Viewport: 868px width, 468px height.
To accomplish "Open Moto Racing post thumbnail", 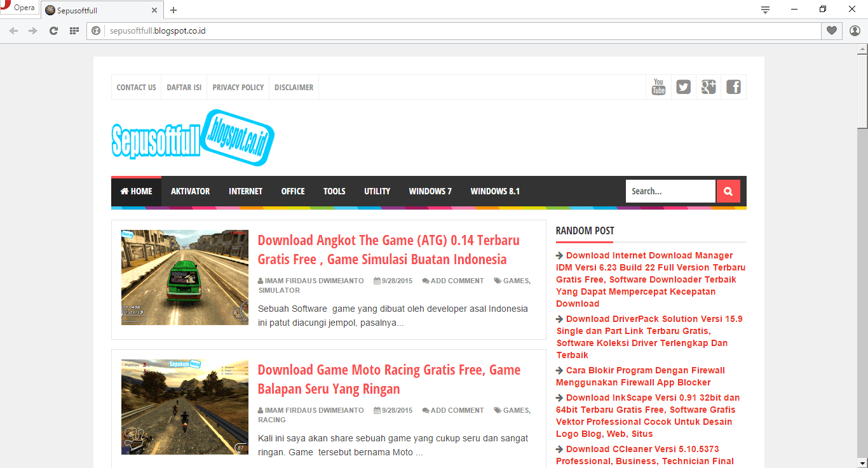I will pyautogui.click(x=185, y=407).
